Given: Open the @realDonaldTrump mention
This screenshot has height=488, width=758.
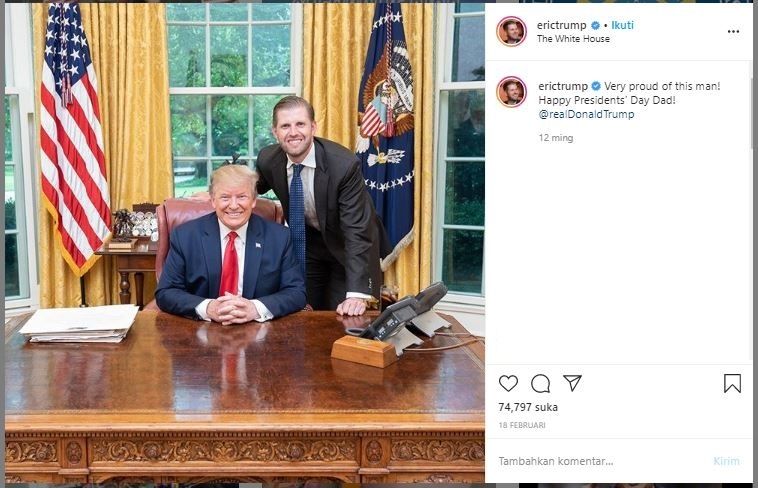Looking at the screenshot, I should click(586, 115).
